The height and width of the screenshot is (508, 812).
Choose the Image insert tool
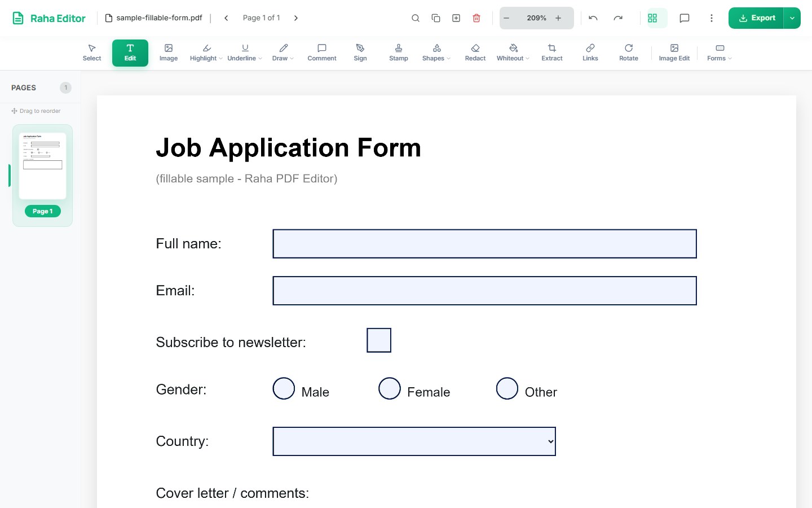[x=169, y=53]
